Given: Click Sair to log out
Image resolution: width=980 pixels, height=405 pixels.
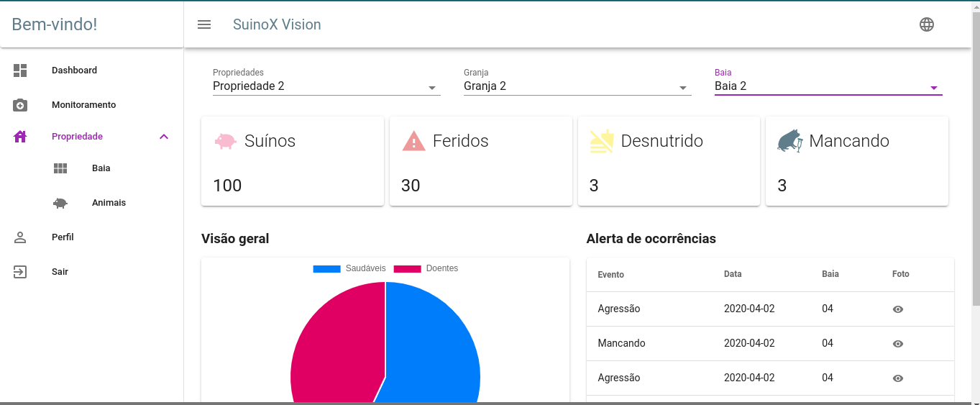Looking at the screenshot, I should [x=92, y=272].
